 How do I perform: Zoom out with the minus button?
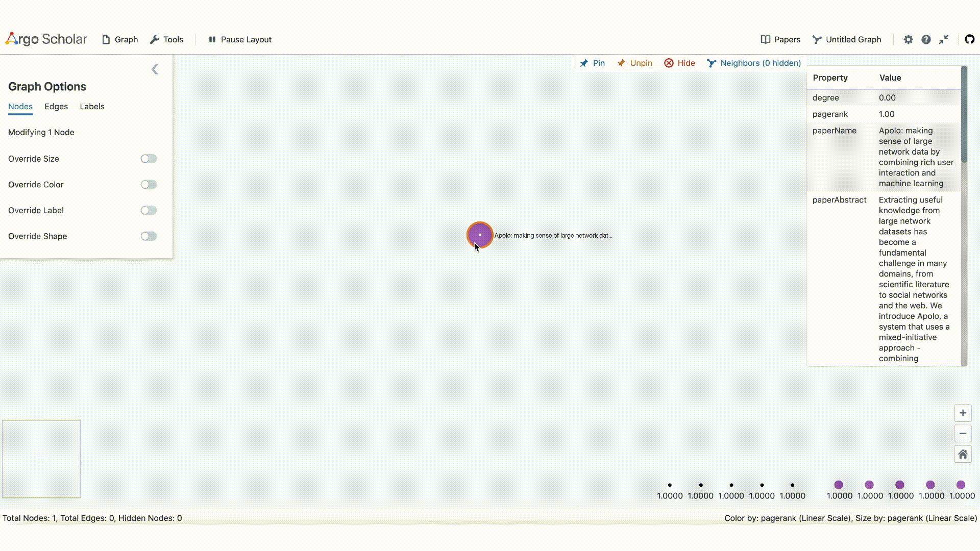pos(963,434)
